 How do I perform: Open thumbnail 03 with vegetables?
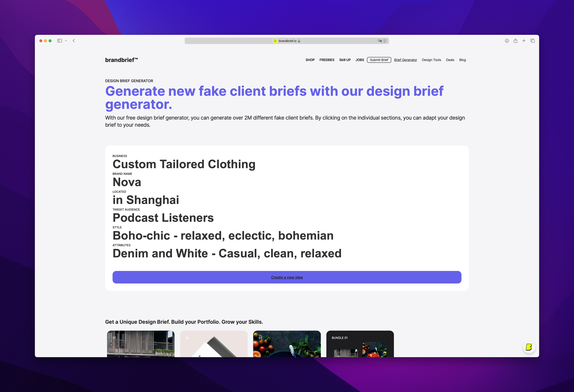287,344
